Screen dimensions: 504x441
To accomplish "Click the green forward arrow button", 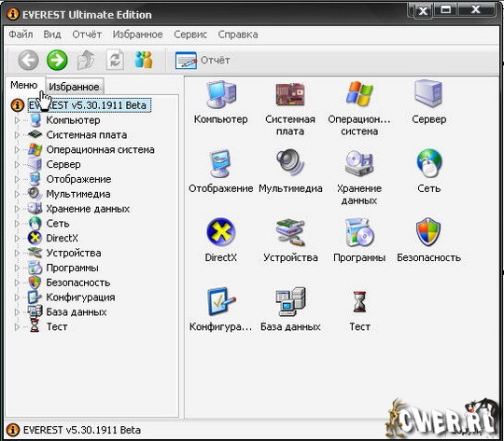I will pos(57,60).
